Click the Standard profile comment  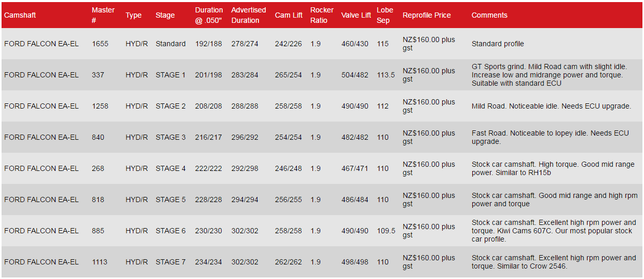(x=498, y=44)
